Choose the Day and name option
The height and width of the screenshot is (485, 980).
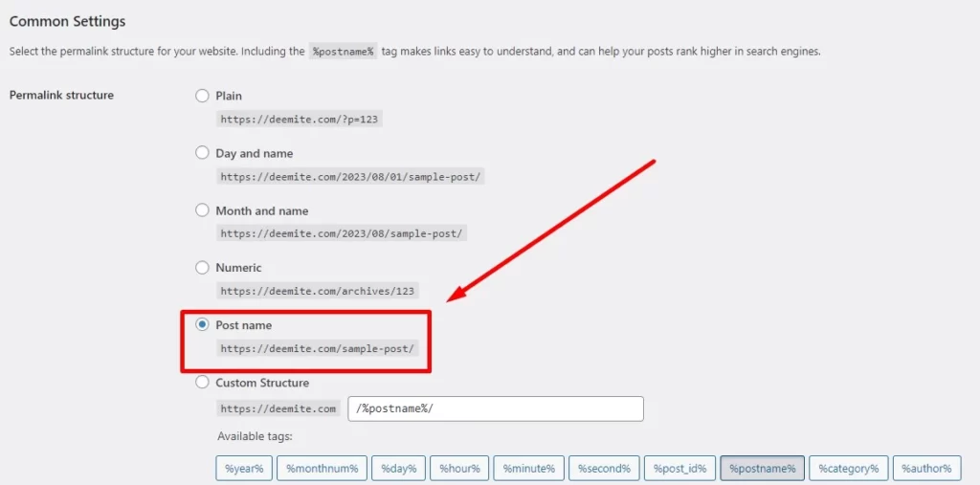point(202,152)
